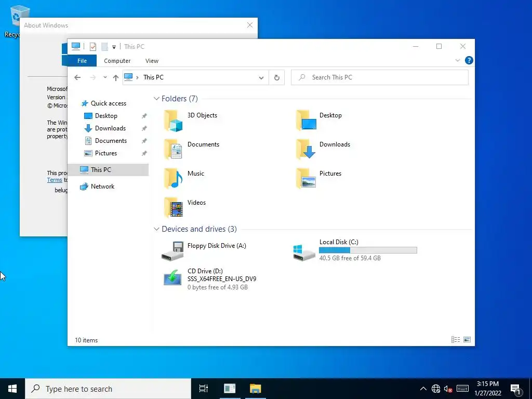Click the This PC icon in title bar

[x=76, y=46]
